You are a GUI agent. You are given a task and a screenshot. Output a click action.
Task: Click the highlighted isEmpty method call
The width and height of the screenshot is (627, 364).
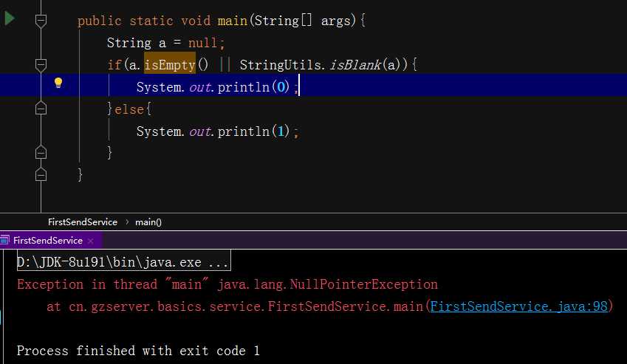[x=170, y=65]
